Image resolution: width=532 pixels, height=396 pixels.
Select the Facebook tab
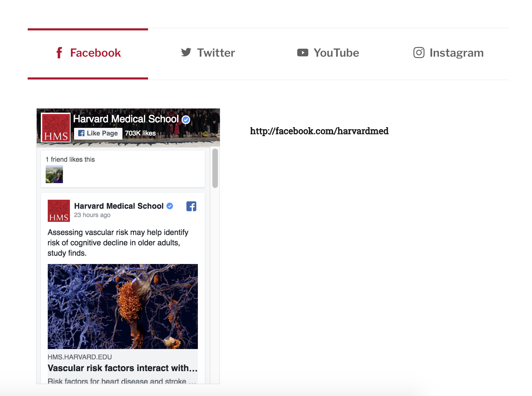[x=88, y=53]
